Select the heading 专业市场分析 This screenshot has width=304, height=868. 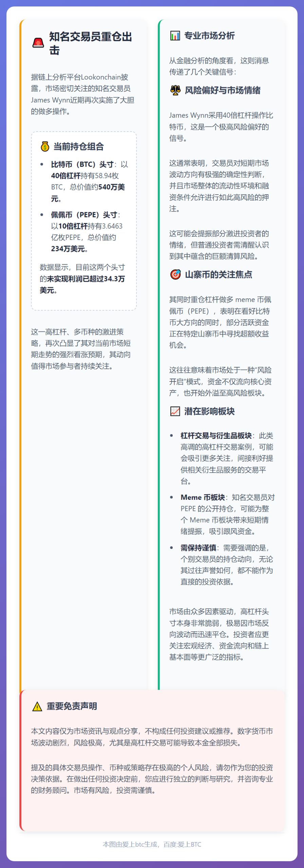pyautogui.click(x=209, y=36)
